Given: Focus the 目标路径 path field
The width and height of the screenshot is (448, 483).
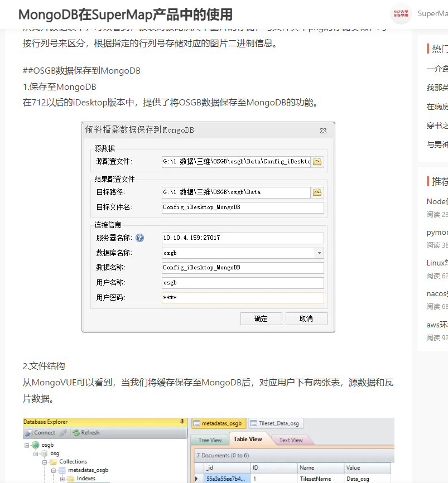Looking at the screenshot, I should click(236, 192).
